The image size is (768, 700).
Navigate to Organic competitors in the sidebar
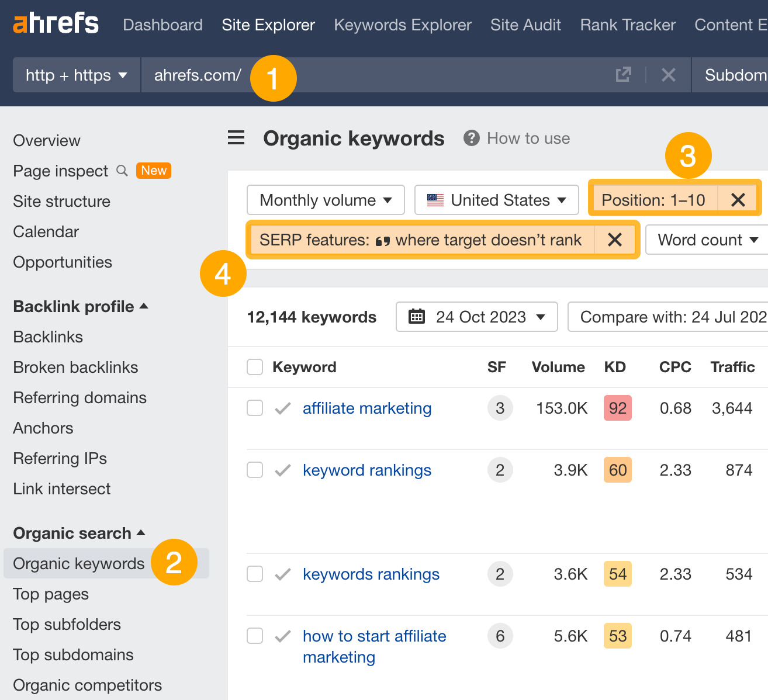[x=87, y=684]
